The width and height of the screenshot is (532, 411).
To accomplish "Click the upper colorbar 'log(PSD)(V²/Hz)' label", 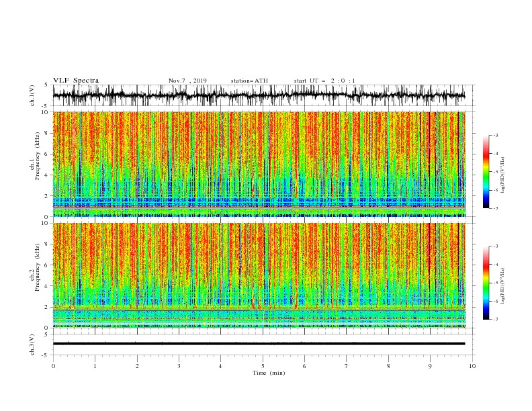I will [503, 175].
